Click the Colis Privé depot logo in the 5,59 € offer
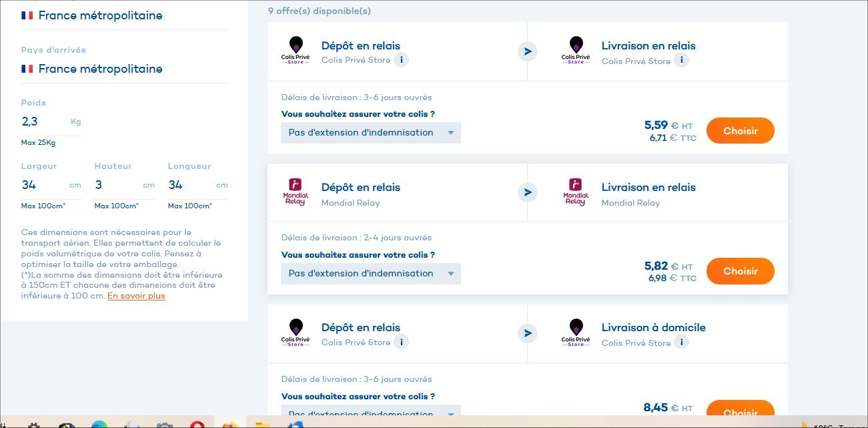Screen dimensions: 868x428 pyautogui.click(x=295, y=51)
